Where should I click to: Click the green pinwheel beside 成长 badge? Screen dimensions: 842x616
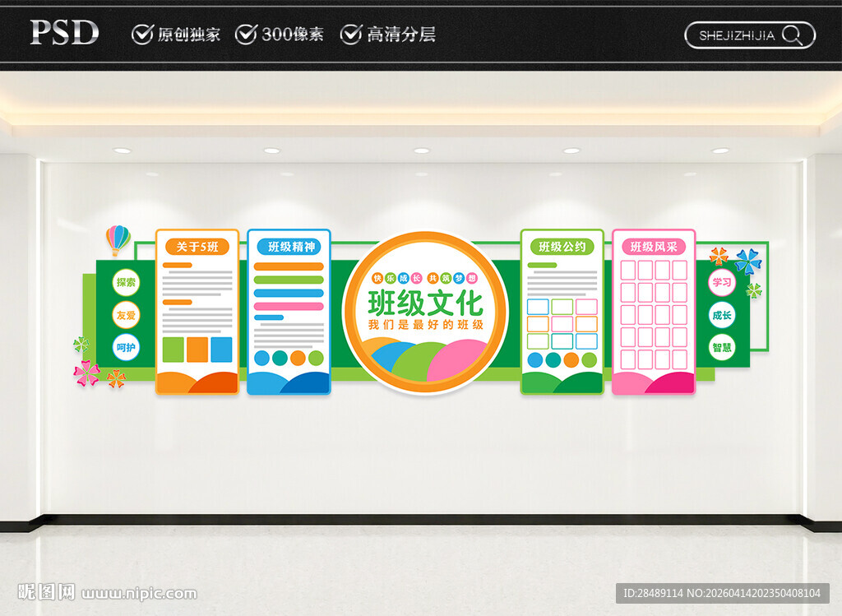click(x=754, y=289)
